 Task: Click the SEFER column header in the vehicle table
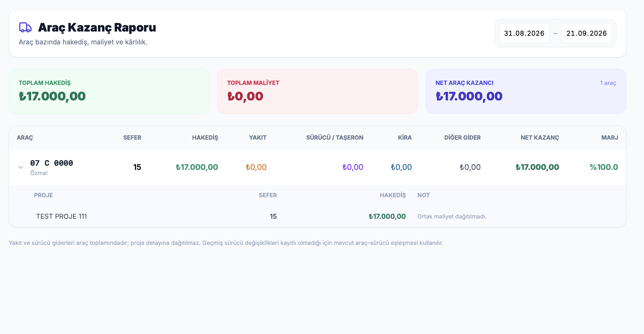click(132, 138)
